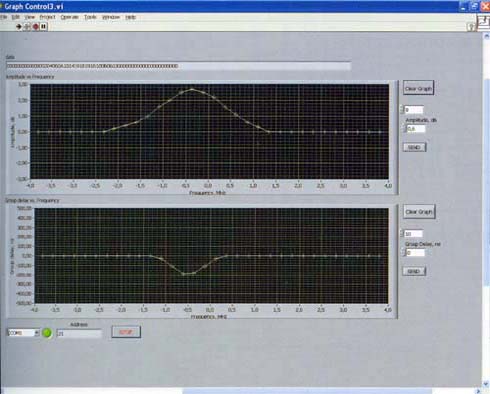Click the Pause toolbar icon
Screen dimensions: 490x394
[x=44, y=27]
